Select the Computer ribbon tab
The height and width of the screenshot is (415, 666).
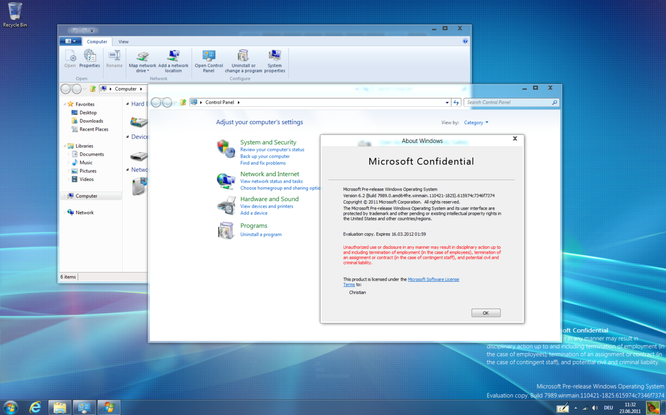(x=96, y=41)
